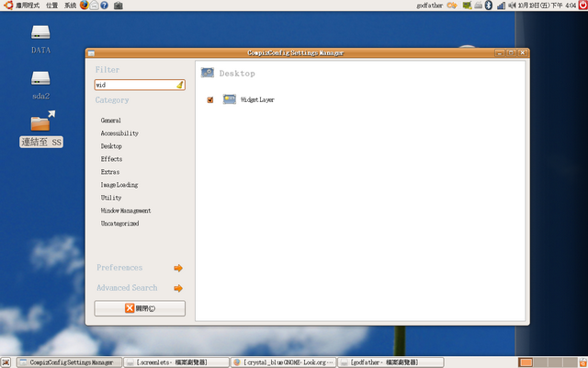Switch to godfather file browser taskbar button
This screenshot has width=588, height=368.
tap(390, 362)
